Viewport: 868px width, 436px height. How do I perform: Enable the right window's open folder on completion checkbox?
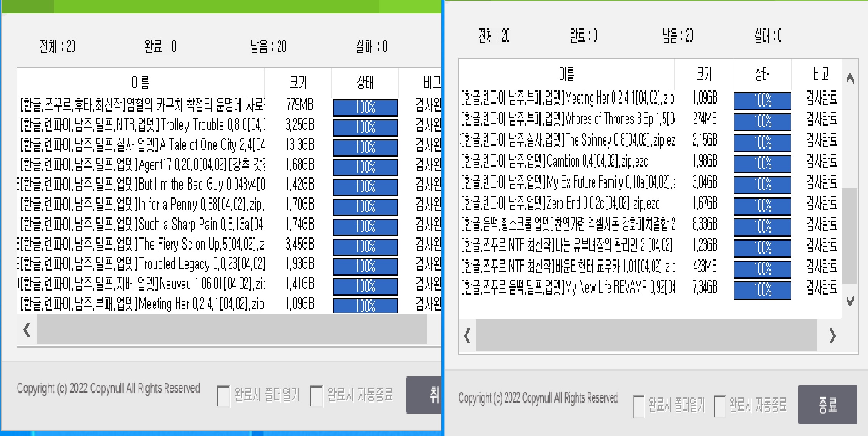coord(639,406)
